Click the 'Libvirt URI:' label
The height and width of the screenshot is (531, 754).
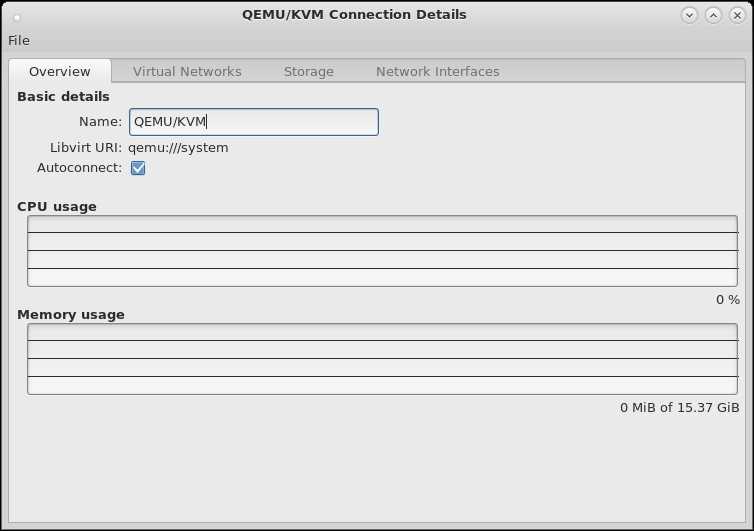[86, 147]
